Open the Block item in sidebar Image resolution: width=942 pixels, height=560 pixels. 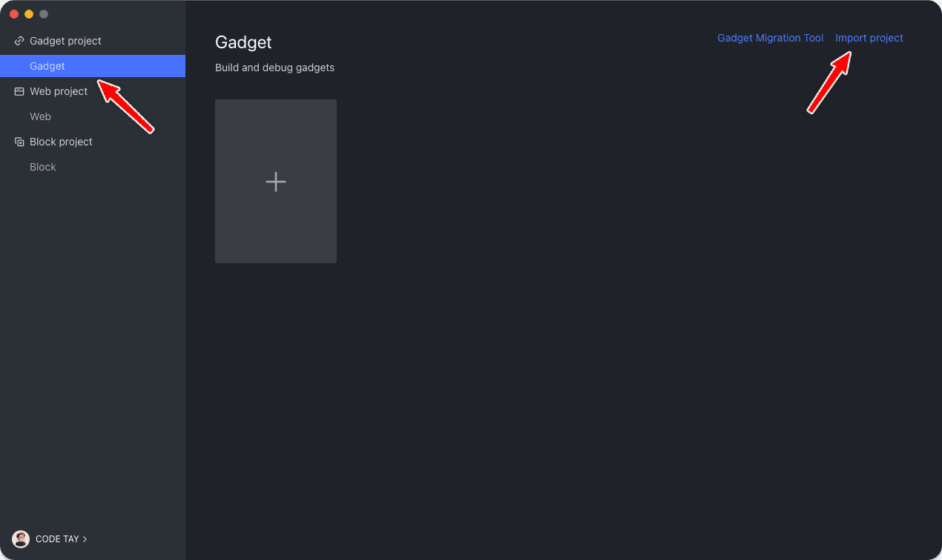pyautogui.click(x=43, y=167)
